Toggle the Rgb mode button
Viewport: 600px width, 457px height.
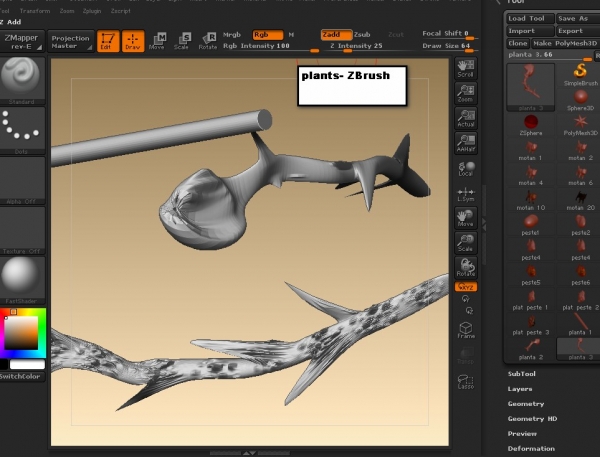click(268, 35)
